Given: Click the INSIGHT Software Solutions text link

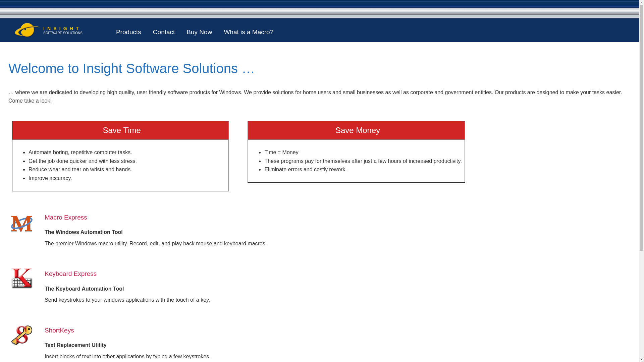Looking at the screenshot, I should click(x=63, y=31).
